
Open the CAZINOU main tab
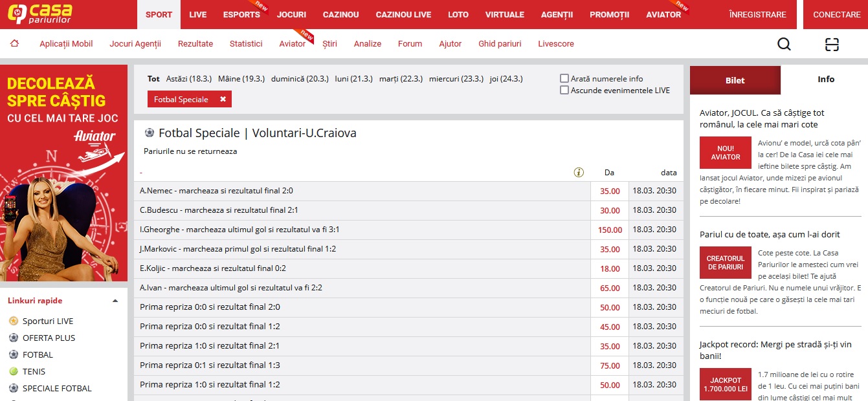(x=341, y=14)
